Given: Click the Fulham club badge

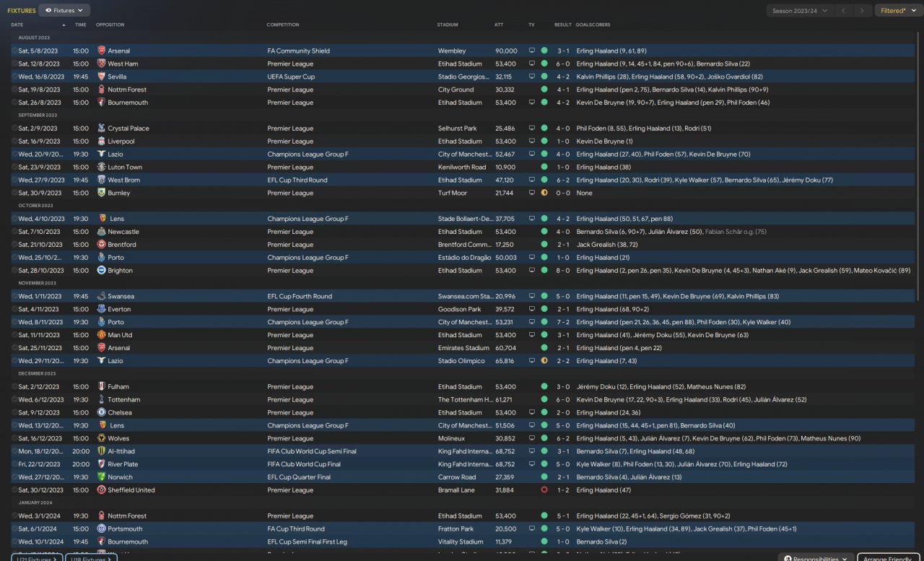Looking at the screenshot, I should click(101, 387).
